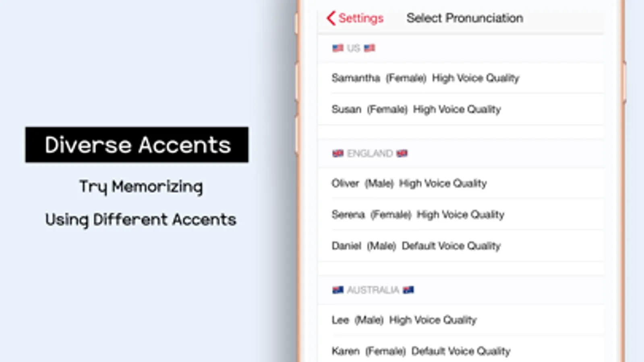The height and width of the screenshot is (362, 644).
Task: Click the ENGLAND section header
Action: [370, 153]
